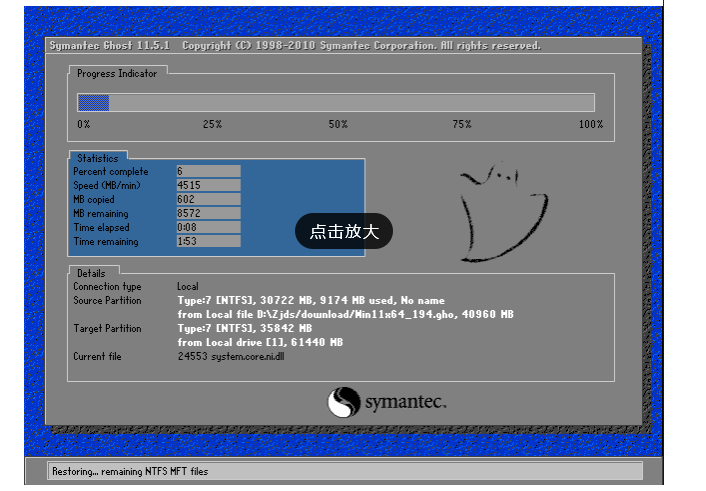
Task: Click the Statistics panel header
Action: (x=98, y=158)
